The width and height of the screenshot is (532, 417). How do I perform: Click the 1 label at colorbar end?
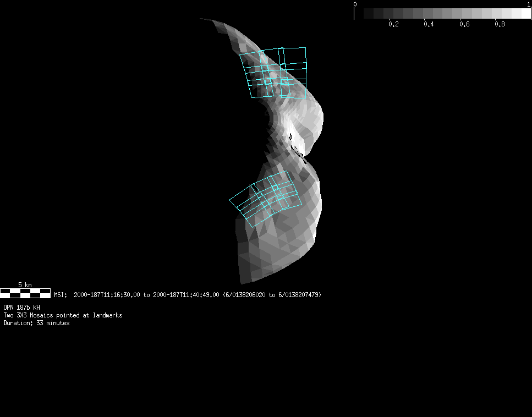529,4
